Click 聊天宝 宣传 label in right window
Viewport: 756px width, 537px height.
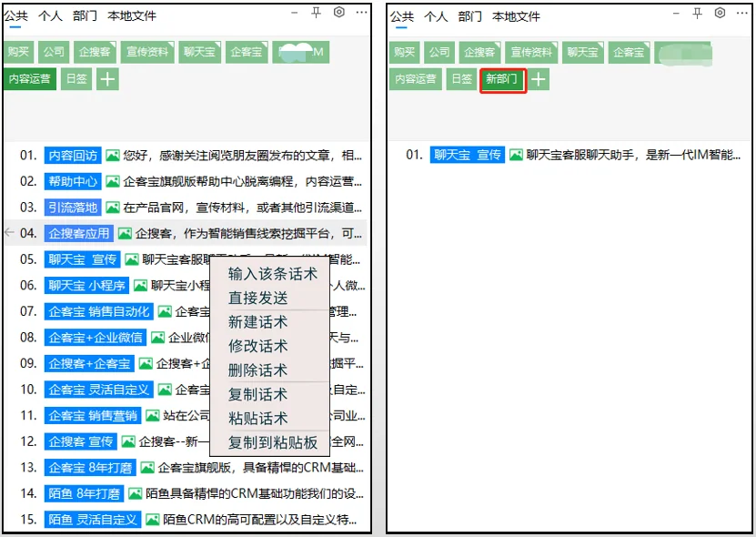point(468,155)
